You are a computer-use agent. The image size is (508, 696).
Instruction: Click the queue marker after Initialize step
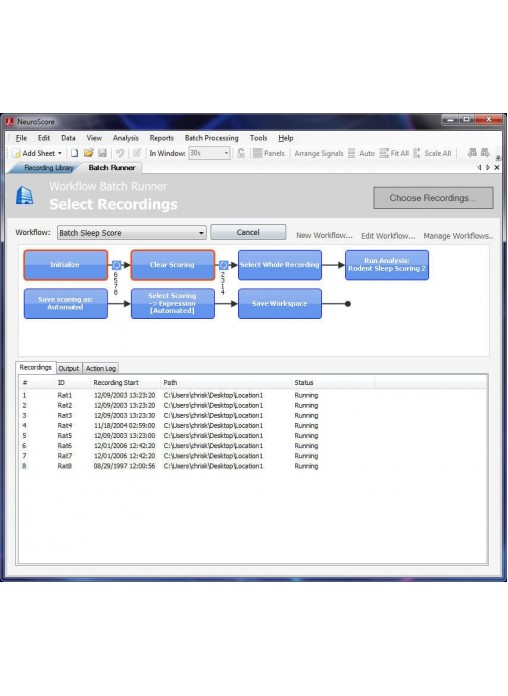tap(116, 265)
